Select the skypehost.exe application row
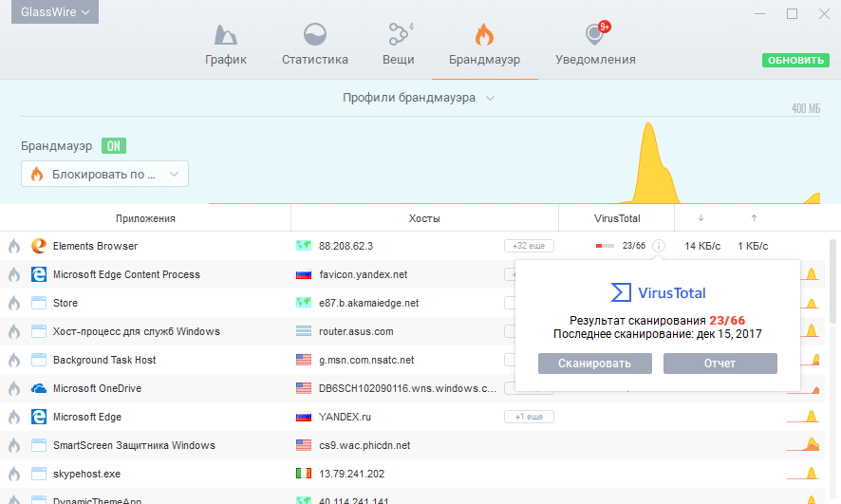 [x=412, y=474]
